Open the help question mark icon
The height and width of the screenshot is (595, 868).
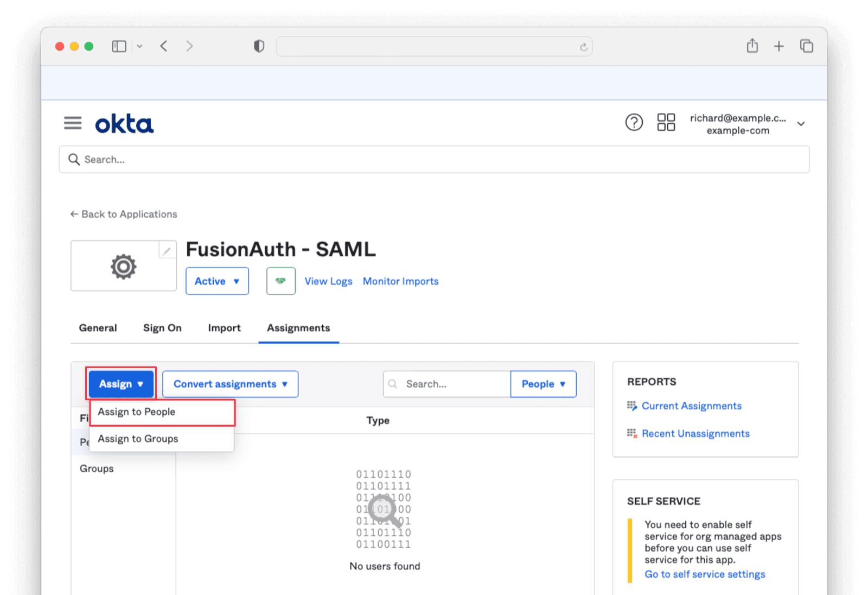tap(634, 123)
